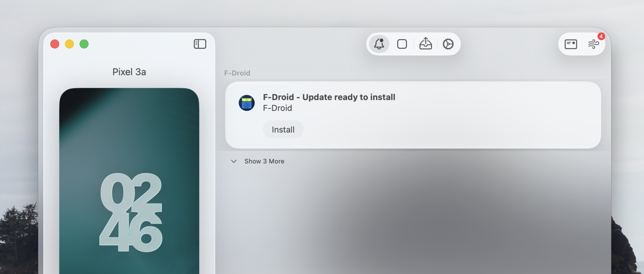Minimize the window with yellow button
The height and width of the screenshot is (274, 644).
click(x=69, y=44)
